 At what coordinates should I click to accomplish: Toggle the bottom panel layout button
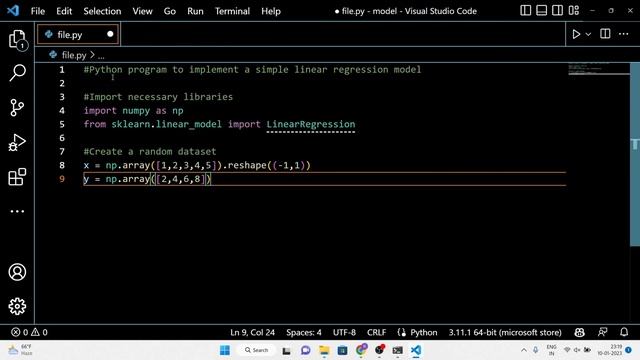(x=542, y=11)
